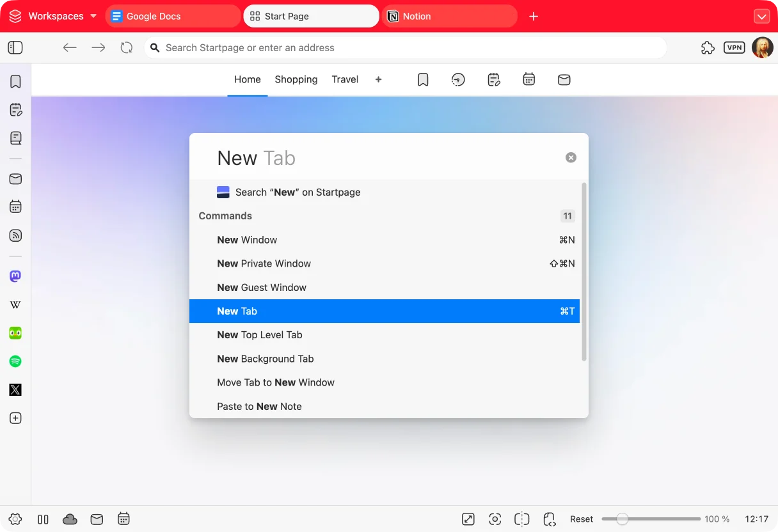The width and height of the screenshot is (778, 532).
Task: Click the Extensions puzzle icon
Action: [708, 48]
